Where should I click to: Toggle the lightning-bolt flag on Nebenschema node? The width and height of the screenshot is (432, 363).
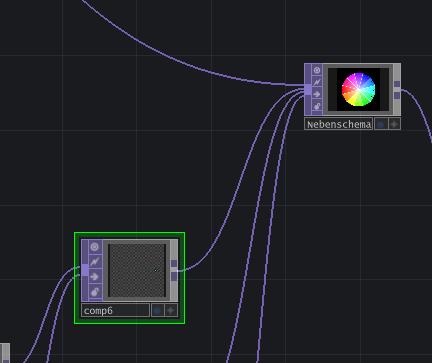pyautogui.click(x=317, y=82)
